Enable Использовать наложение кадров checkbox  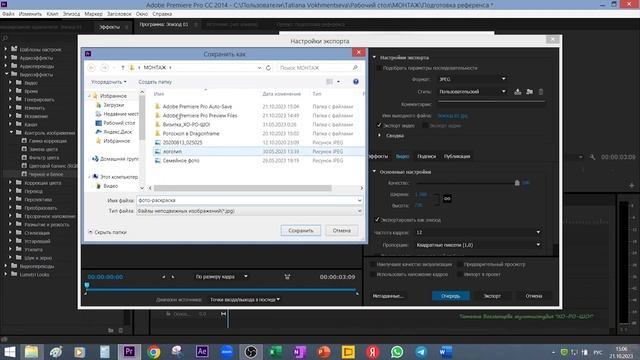coord(373,274)
